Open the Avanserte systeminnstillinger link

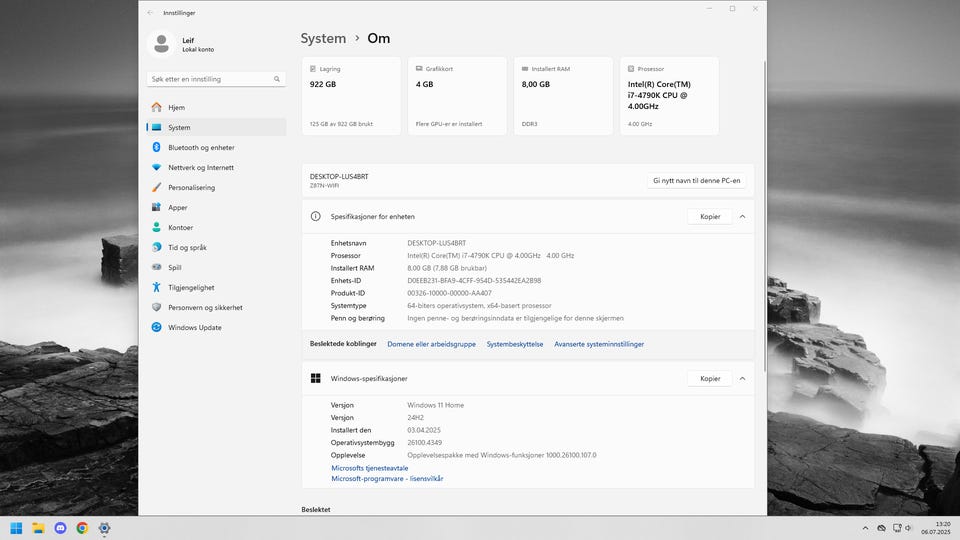pyautogui.click(x=599, y=344)
